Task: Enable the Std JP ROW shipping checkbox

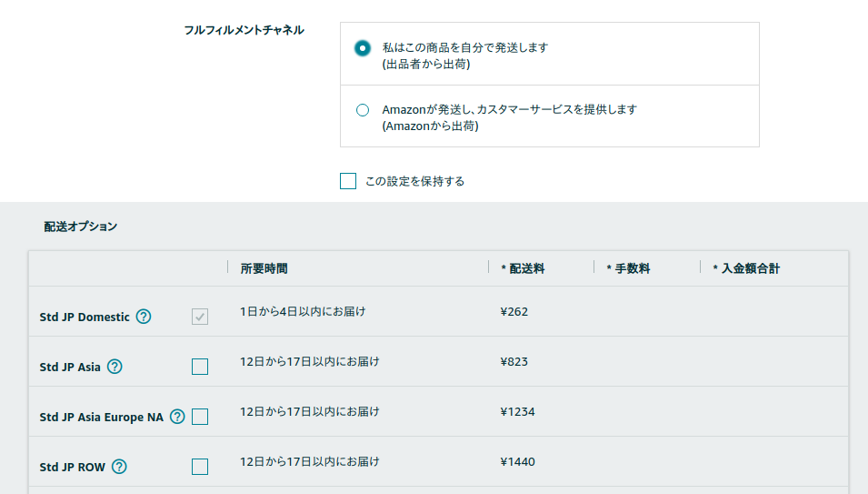Action: (200, 467)
